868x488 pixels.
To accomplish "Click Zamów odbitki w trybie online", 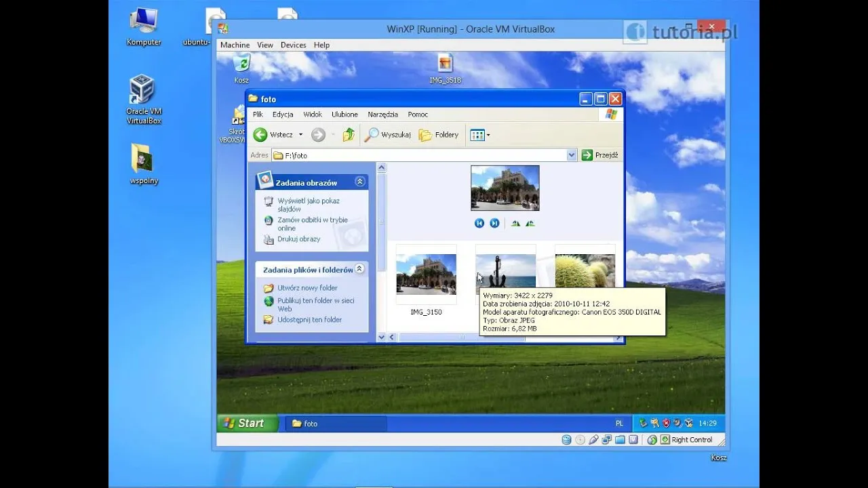I will point(313,224).
